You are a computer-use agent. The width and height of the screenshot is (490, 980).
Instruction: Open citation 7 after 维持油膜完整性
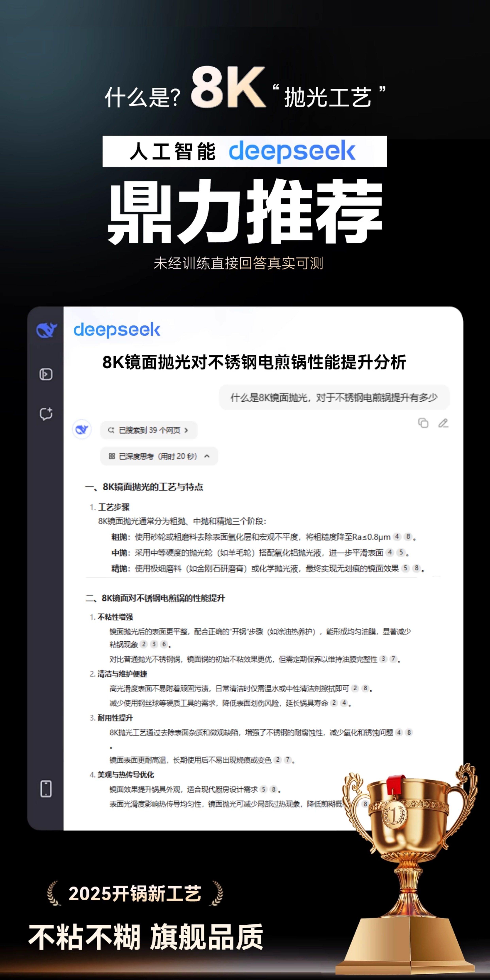tap(394, 659)
